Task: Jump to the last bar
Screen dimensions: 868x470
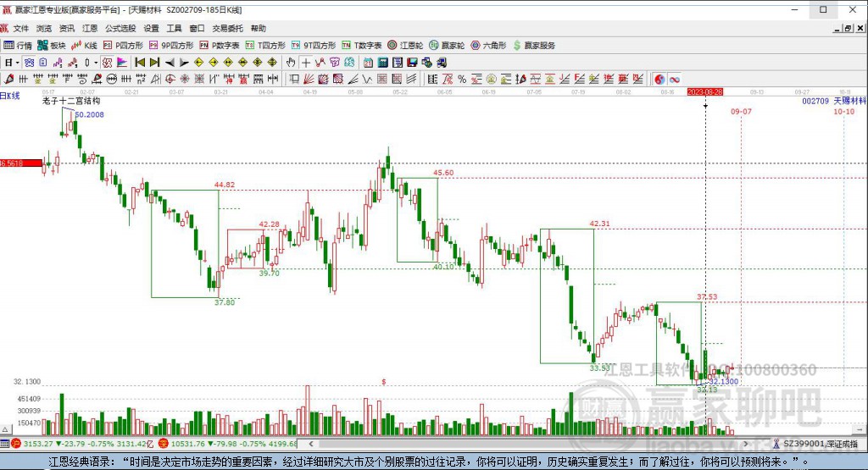Action: (154, 63)
